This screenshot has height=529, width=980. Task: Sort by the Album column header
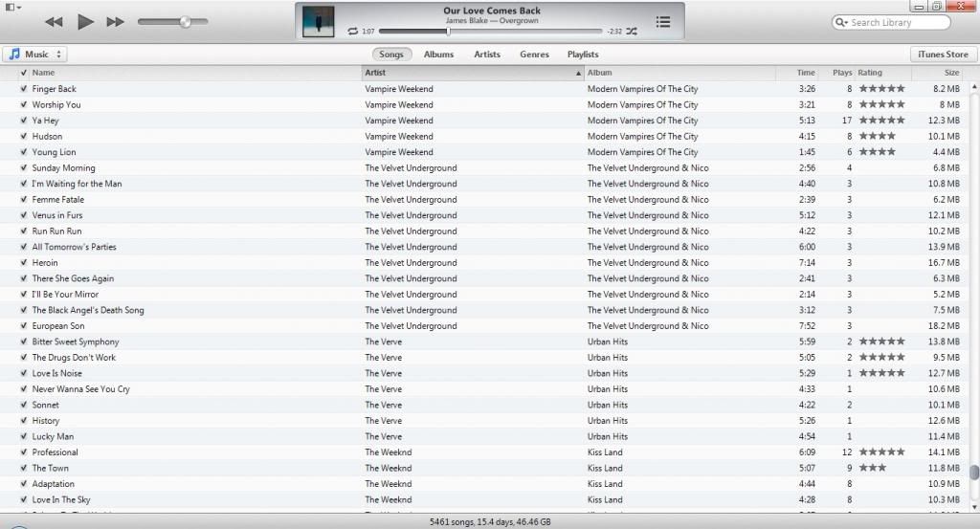click(x=679, y=73)
